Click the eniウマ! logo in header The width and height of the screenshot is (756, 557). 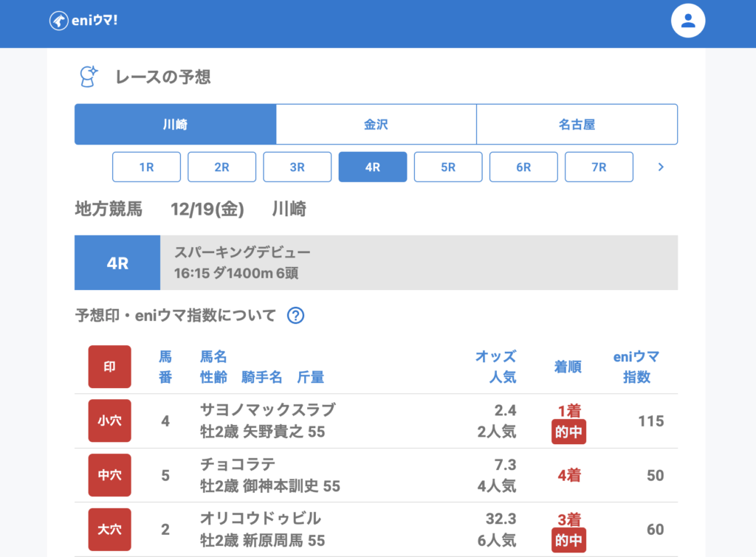83,21
